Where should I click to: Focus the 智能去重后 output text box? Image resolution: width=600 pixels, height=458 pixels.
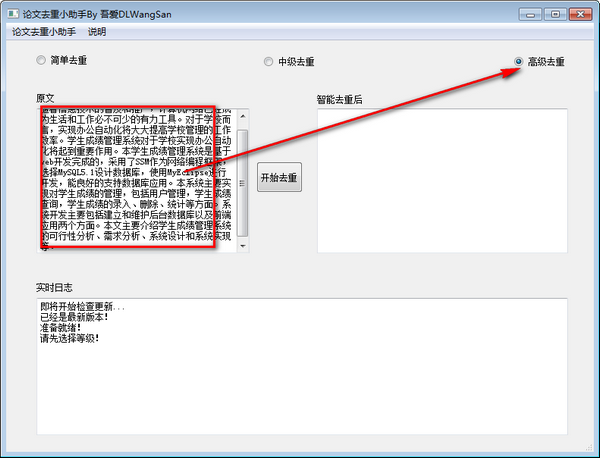(x=441, y=180)
